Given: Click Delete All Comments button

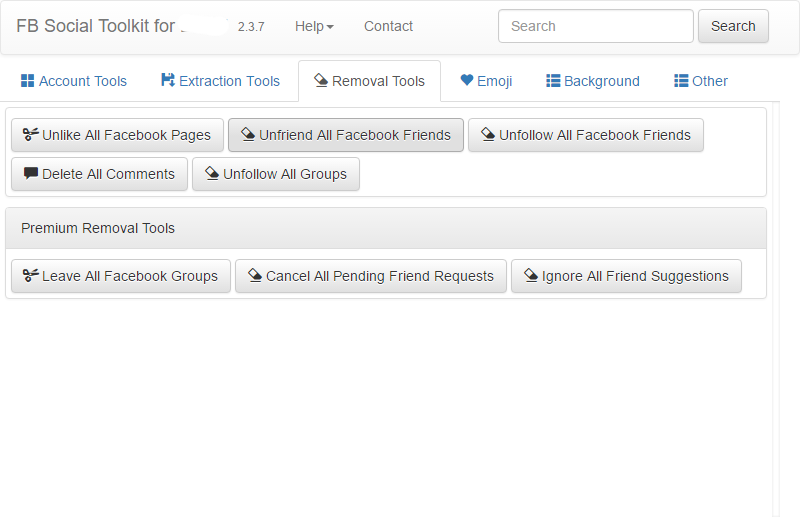Looking at the screenshot, I should coord(99,174).
